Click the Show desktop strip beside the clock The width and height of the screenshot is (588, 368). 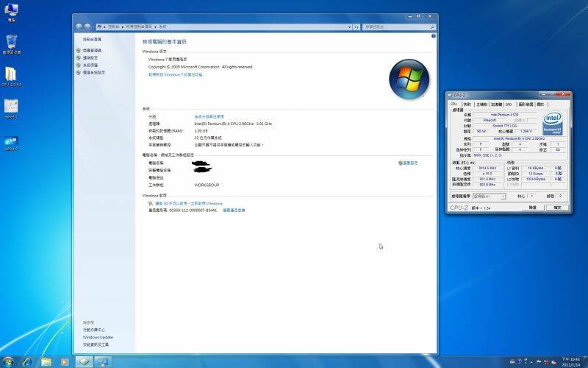[x=585, y=362]
